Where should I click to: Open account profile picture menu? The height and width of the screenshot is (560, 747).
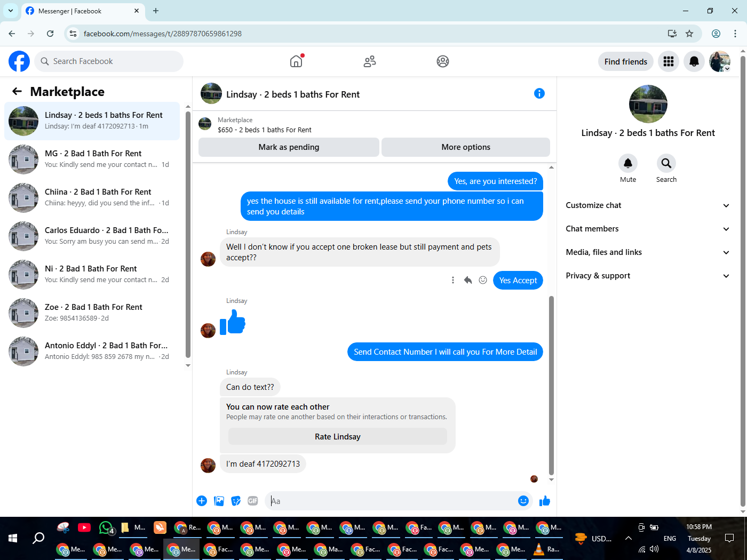point(720,61)
